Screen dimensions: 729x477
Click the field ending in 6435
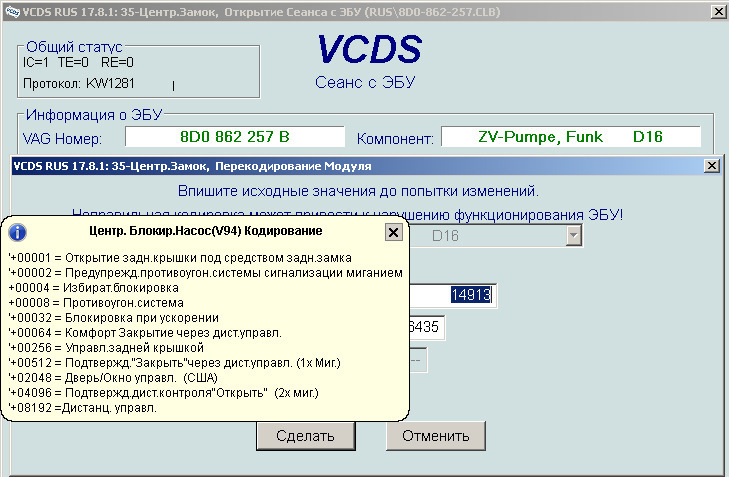(x=427, y=327)
